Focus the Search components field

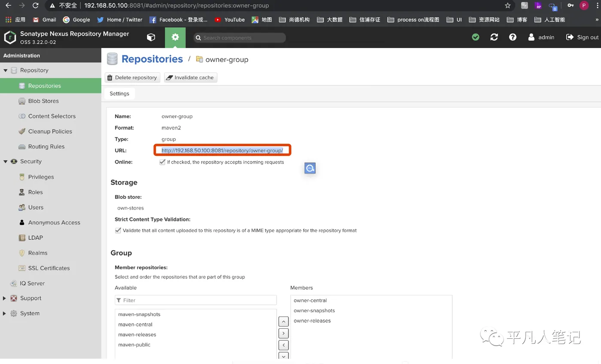tap(240, 38)
